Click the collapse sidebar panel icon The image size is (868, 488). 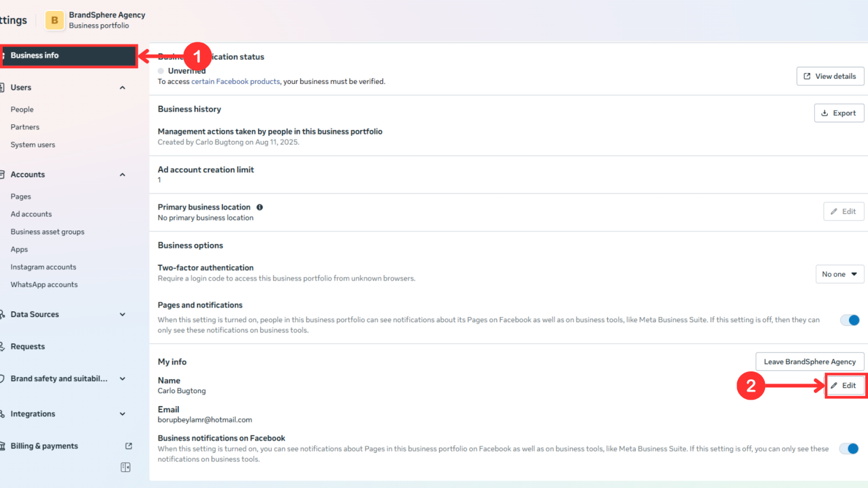pyautogui.click(x=125, y=467)
